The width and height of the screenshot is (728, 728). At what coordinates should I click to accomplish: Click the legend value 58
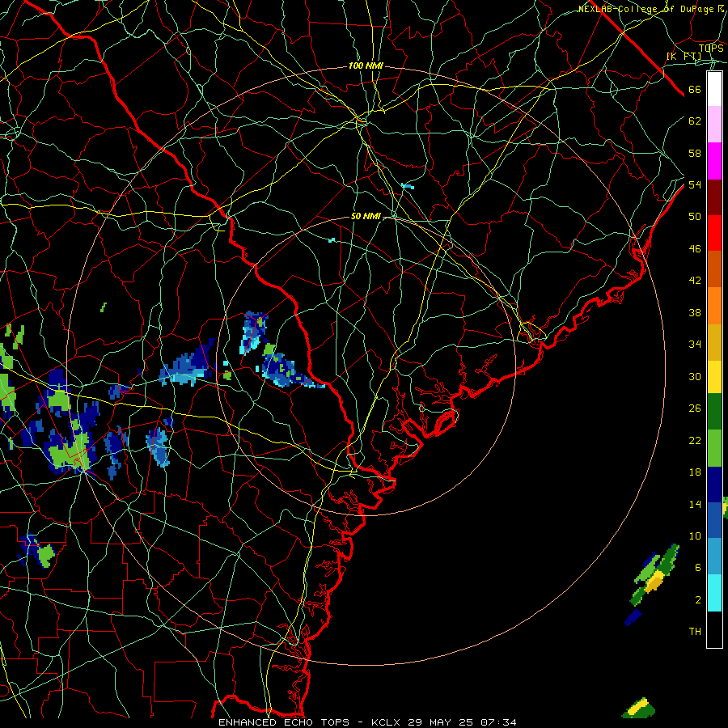(695, 153)
